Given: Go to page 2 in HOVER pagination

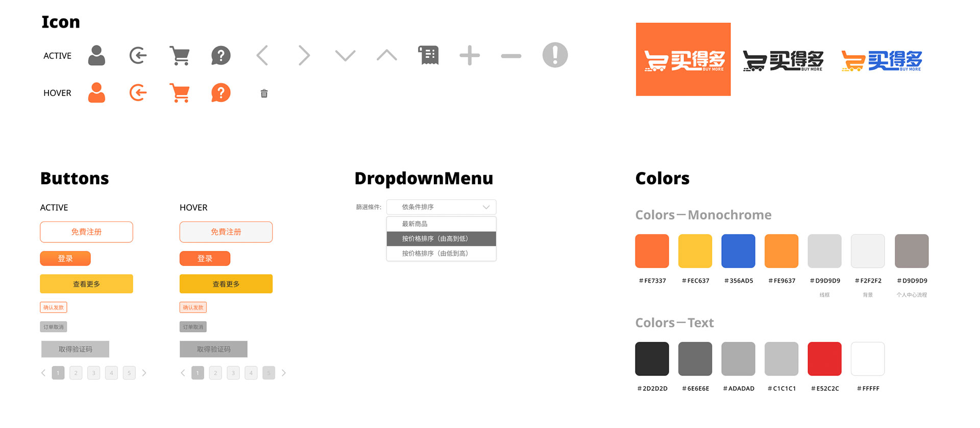Looking at the screenshot, I should point(215,373).
